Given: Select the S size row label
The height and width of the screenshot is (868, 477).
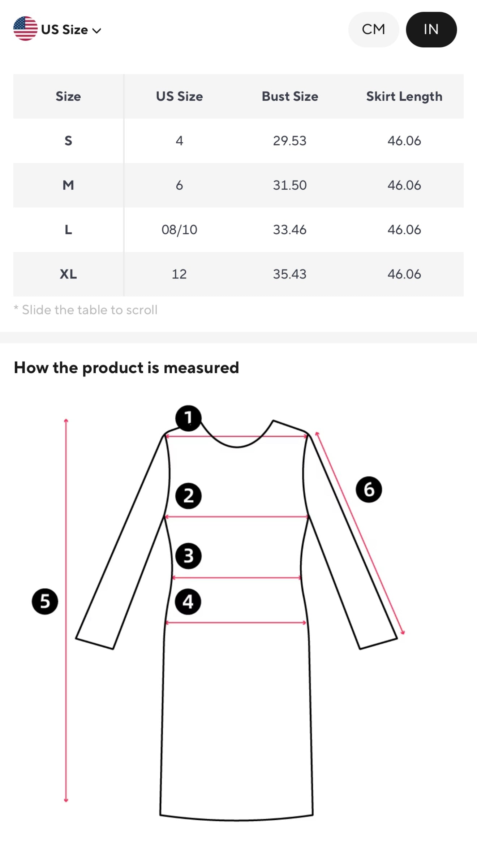Looking at the screenshot, I should tap(68, 141).
